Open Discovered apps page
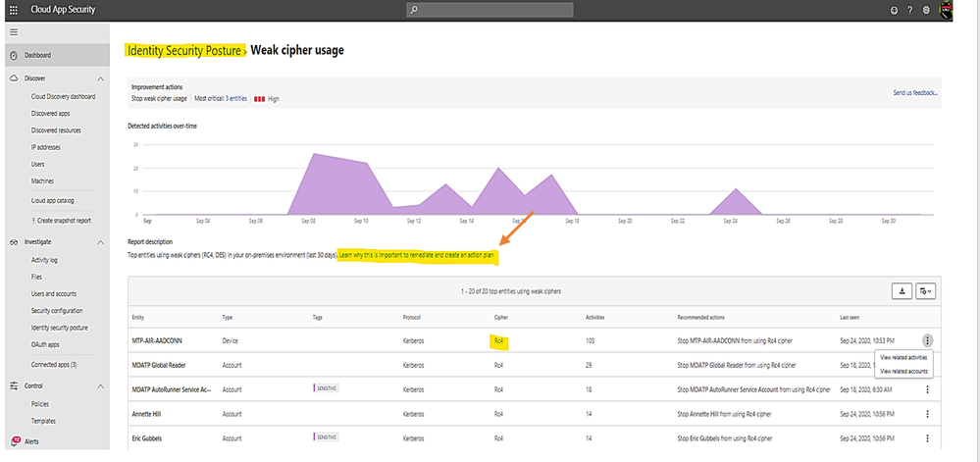This screenshot has height=462, width=980. coord(51,114)
